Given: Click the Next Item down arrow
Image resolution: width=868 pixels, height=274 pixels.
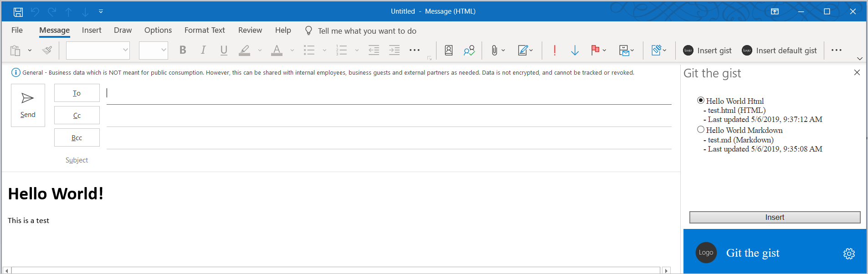Looking at the screenshot, I should pos(85,12).
